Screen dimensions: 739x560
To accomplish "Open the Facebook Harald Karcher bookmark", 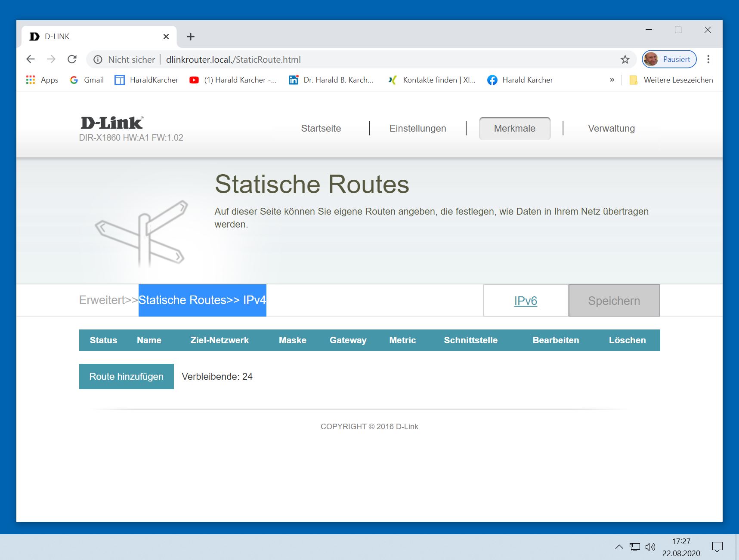I will (520, 80).
